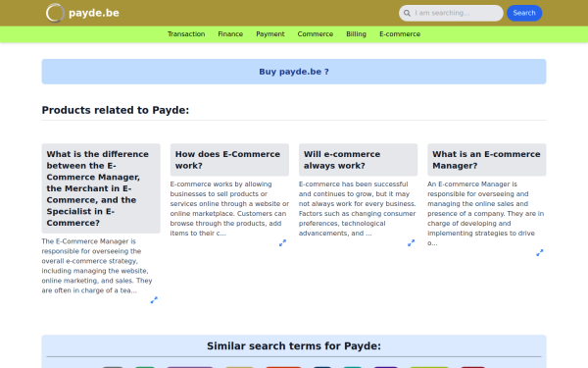Open 'Will e-commerce always work?' heading
Screen dimensions: 588x368
tap(358, 160)
